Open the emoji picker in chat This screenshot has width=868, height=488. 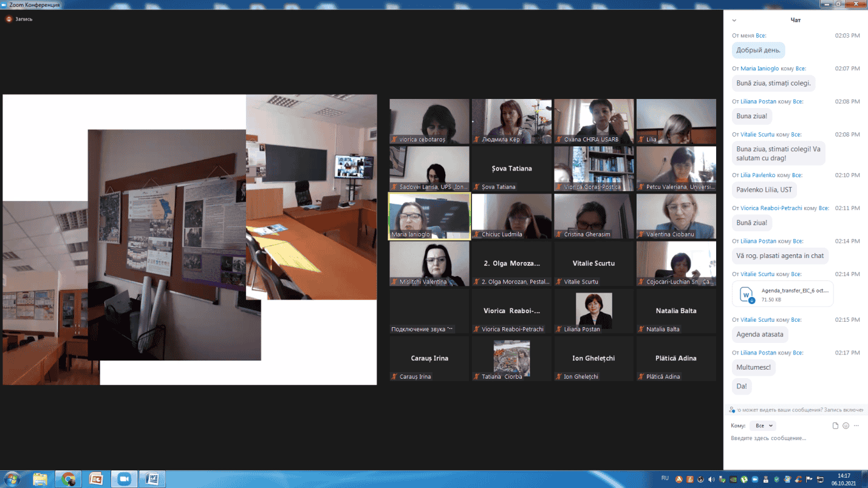(x=846, y=426)
